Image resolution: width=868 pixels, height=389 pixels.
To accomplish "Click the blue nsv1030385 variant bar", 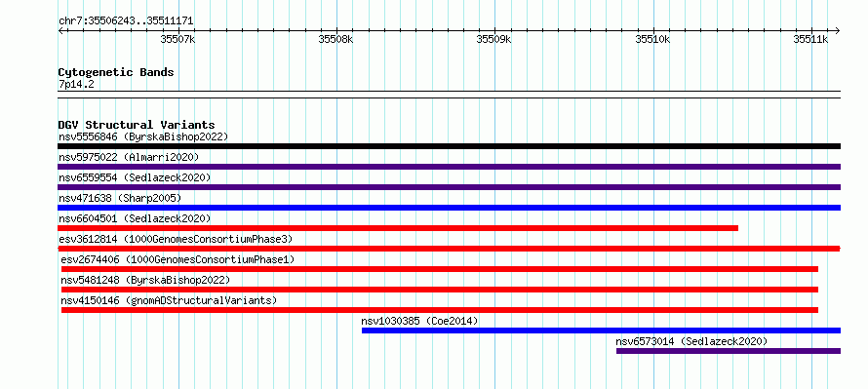I will 601,331.
